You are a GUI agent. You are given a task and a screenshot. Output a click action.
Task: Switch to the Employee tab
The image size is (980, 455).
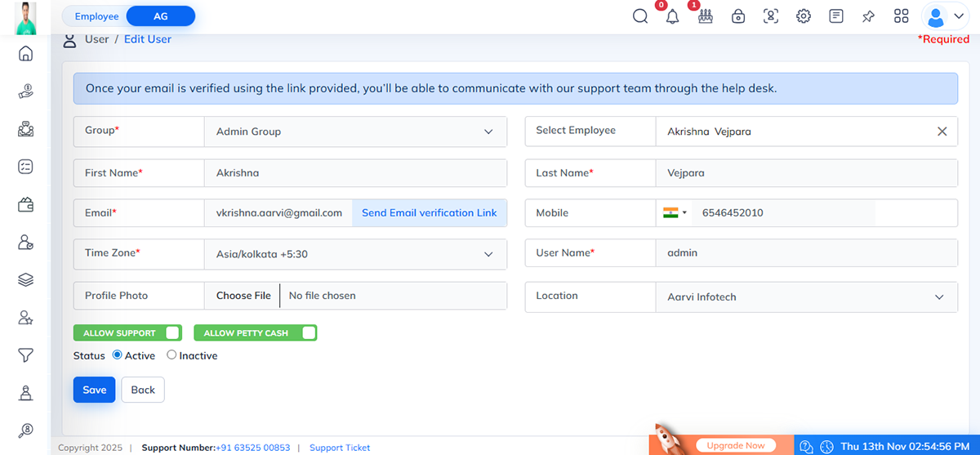point(96,16)
